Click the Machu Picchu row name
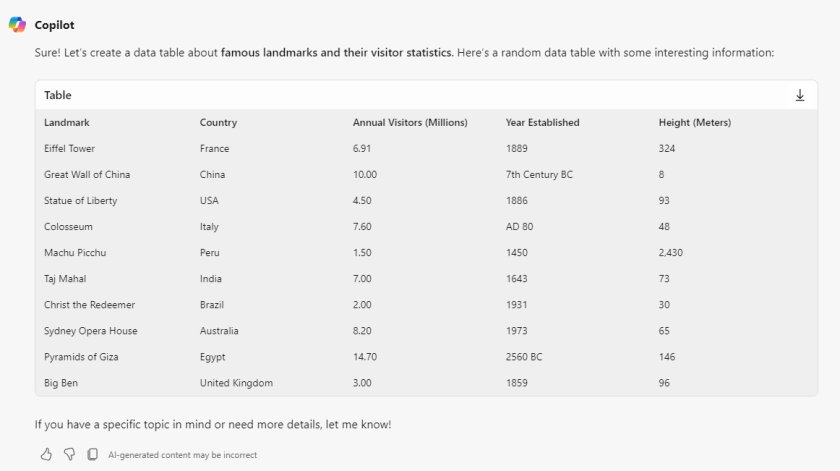 [x=75, y=253]
